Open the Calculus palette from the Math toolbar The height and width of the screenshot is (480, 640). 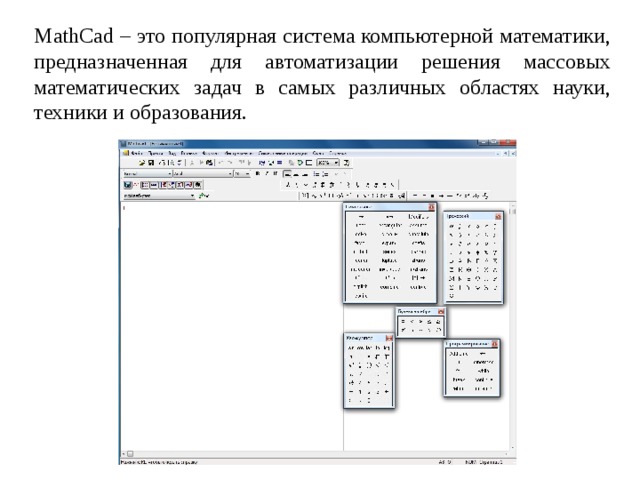pyautogui.click(x=163, y=185)
